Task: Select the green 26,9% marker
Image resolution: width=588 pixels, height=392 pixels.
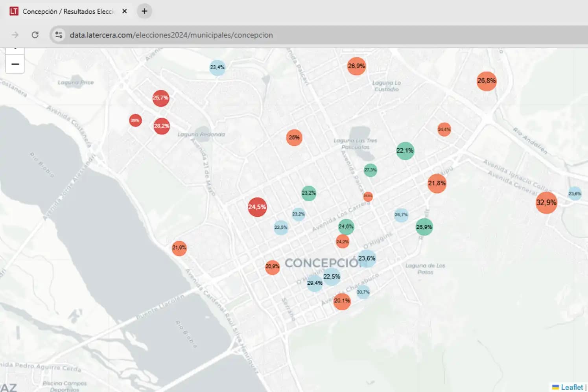Action: [424, 227]
